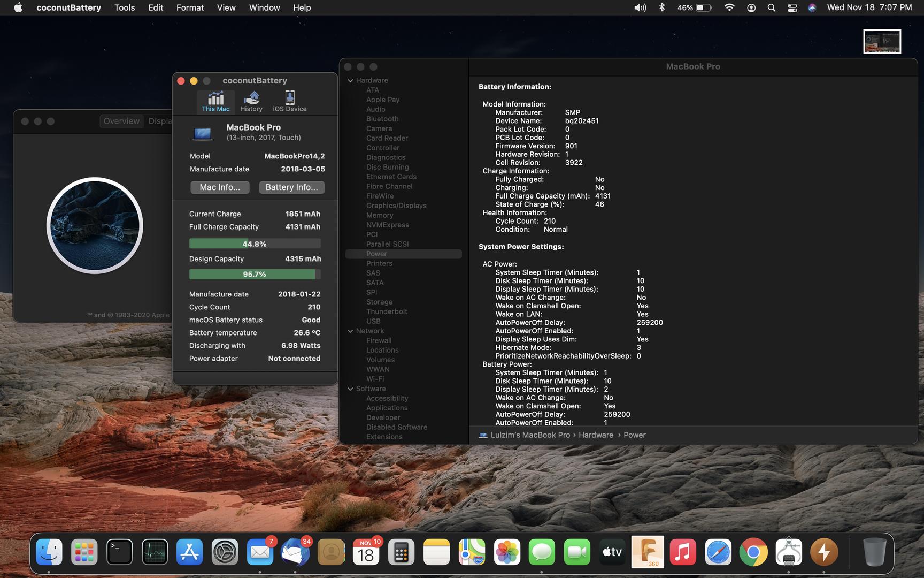Select Storage in the Hardware list
924x578 pixels.
click(x=379, y=302)
